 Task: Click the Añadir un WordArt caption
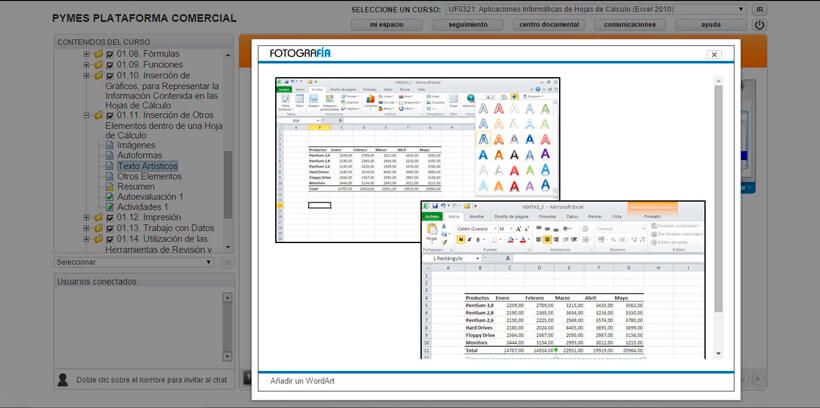(302, 381)
